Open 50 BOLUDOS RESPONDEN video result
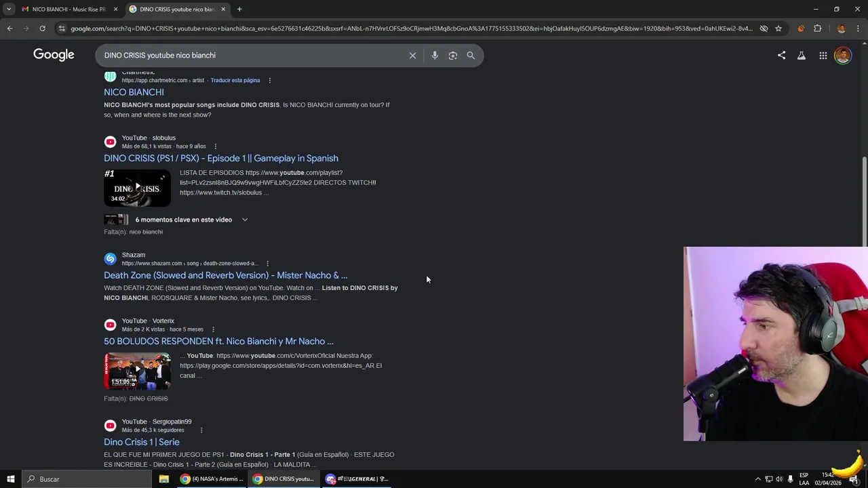Viewport: 868px width, 488px height. pyautogui.click(x=218, y=341)
